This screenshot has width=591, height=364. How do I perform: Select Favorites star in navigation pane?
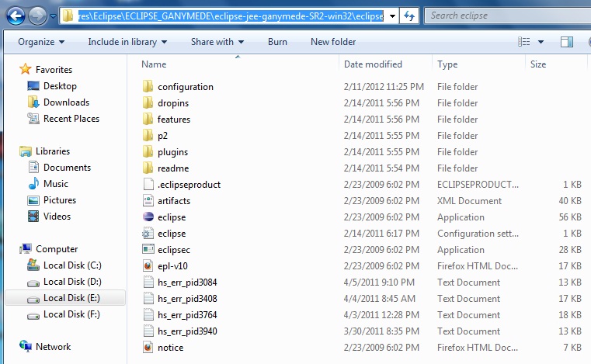click(x=26, y=69)
